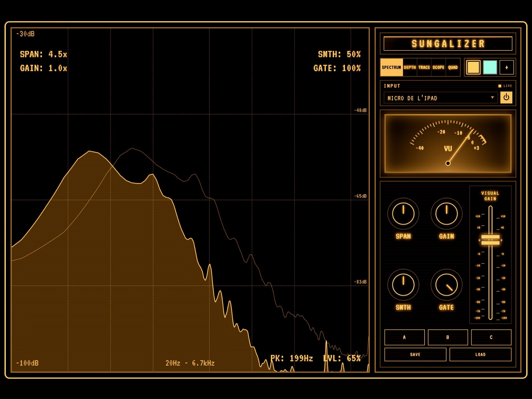Click the VU meter display
The image size is (532, 399).
point(448,143)
